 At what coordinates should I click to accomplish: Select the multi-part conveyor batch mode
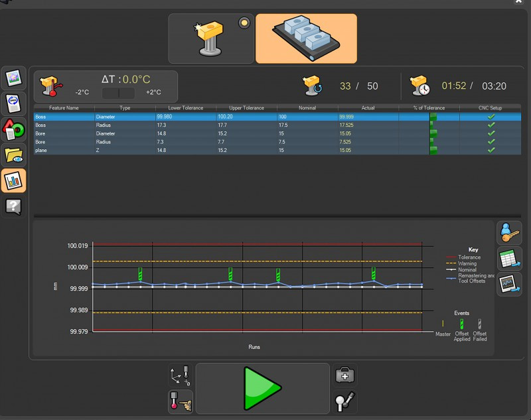point(306,38)
